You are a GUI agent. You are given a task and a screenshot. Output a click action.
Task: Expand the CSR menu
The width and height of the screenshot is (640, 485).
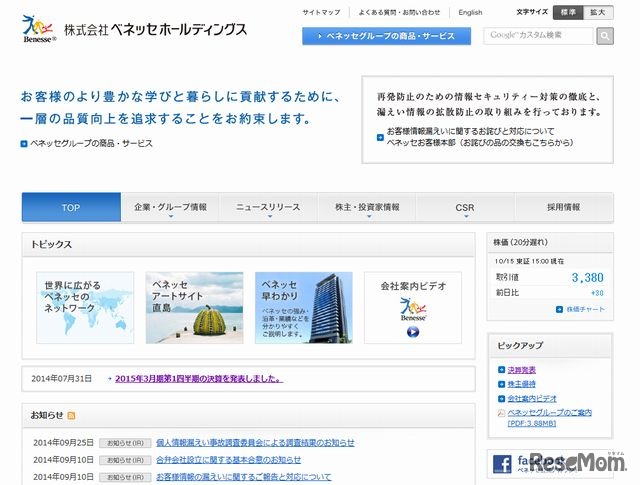[x=465, y=207]
